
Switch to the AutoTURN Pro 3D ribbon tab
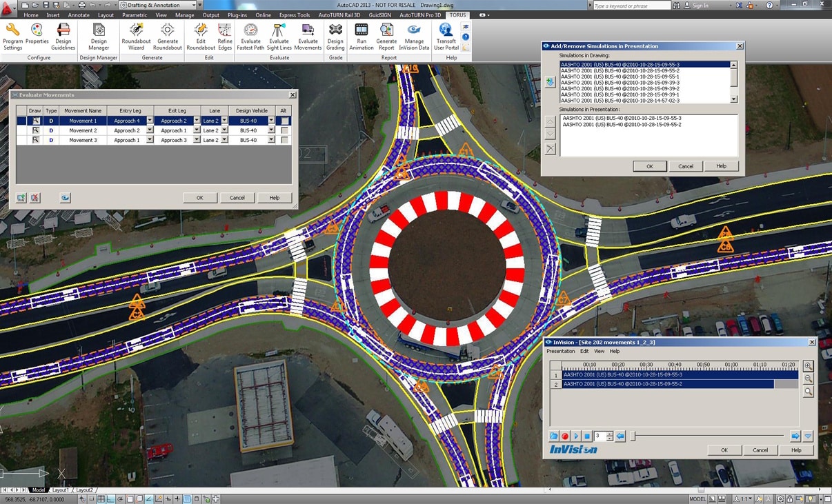(x=420, y=14)
